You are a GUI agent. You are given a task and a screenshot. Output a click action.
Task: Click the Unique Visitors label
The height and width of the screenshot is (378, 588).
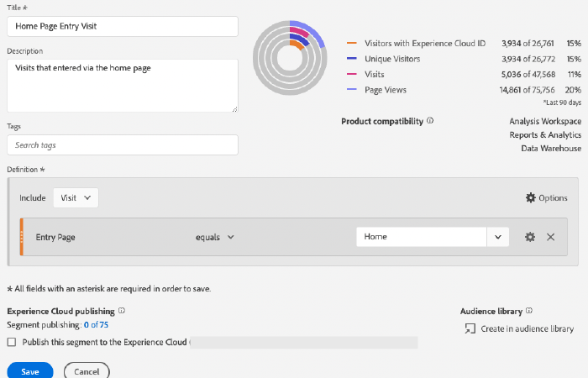[392, 59]
